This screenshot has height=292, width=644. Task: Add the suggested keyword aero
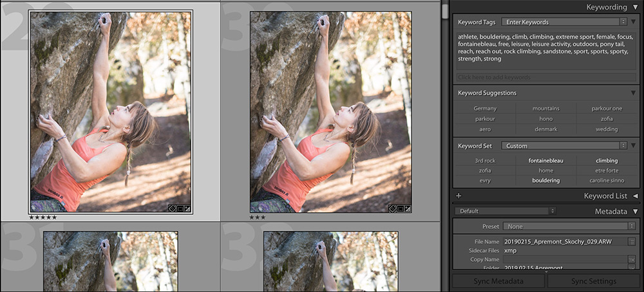(x=485, y=129)
